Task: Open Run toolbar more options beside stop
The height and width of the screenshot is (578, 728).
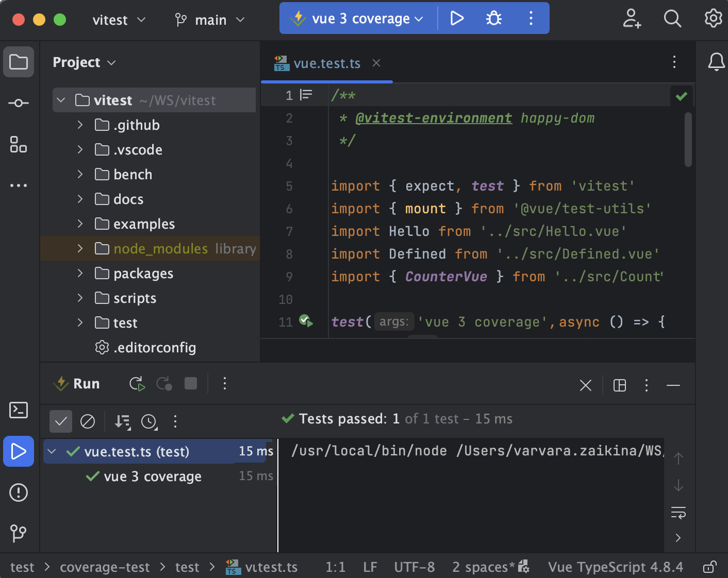Action: click(x=224, y=384)
